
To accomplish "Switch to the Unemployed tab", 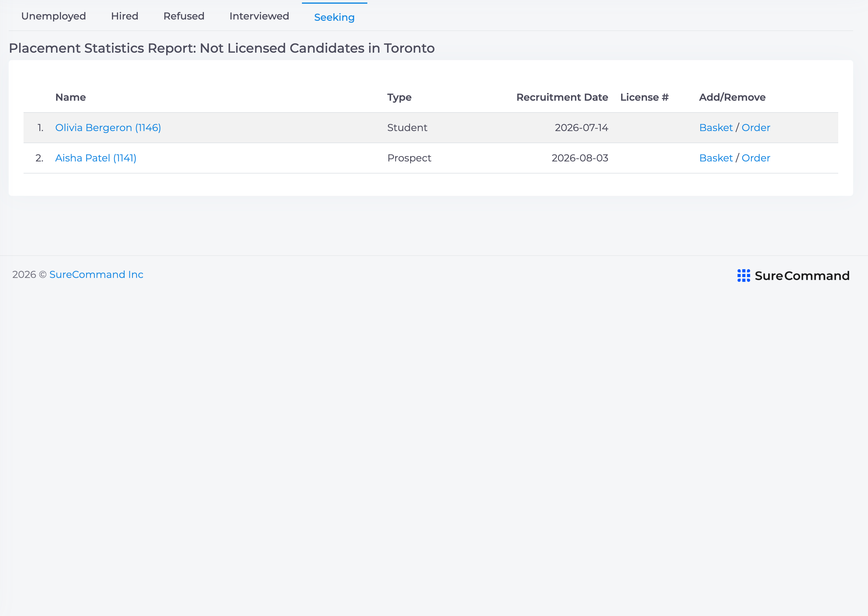I will click(54, 16).
